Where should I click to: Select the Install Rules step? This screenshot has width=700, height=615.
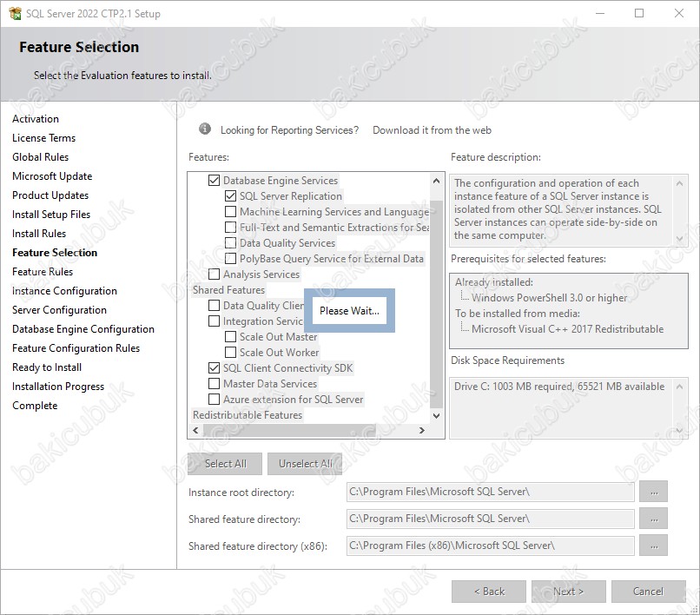click(39, 234)
